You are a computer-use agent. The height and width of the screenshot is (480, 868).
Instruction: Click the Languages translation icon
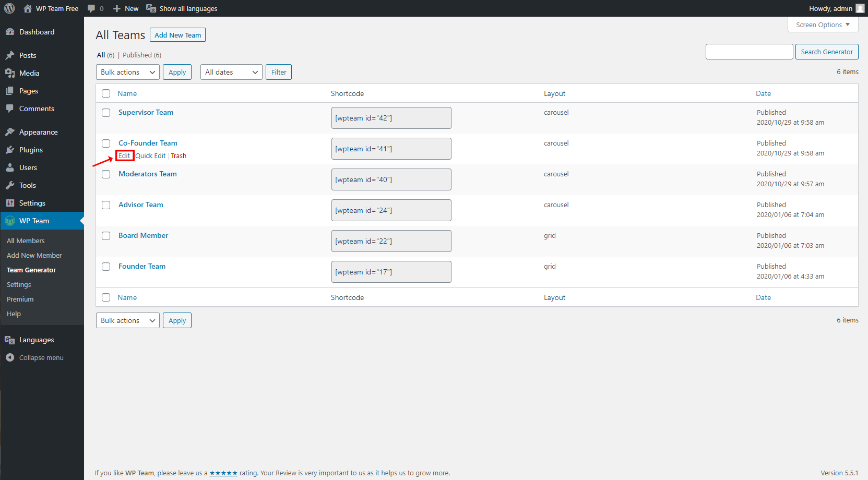click(10, 340)
